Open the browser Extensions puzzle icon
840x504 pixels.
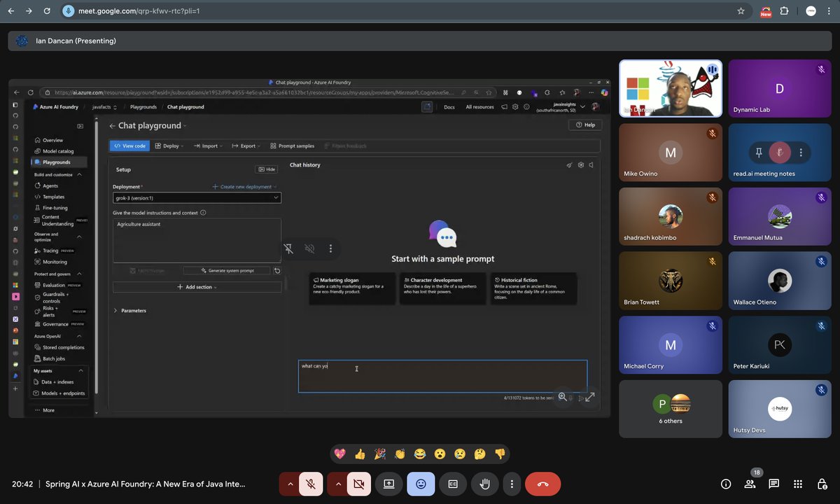click(784, 11)
